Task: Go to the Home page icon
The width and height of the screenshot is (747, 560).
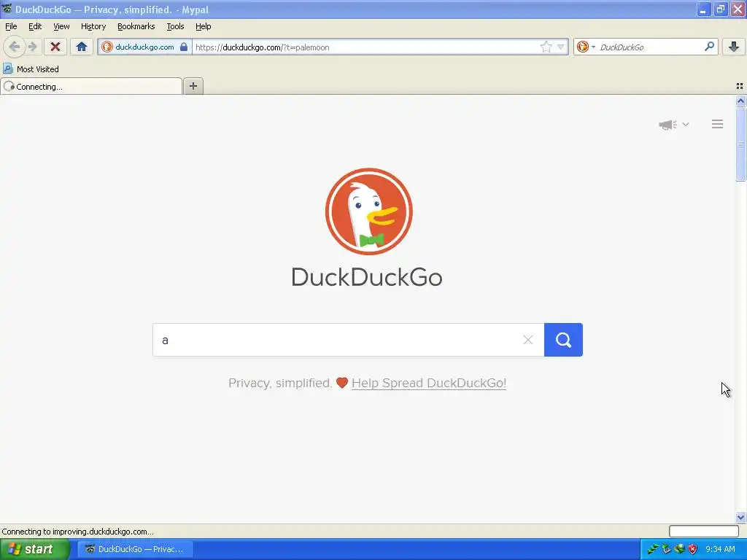Action: (x=82, y=47)
